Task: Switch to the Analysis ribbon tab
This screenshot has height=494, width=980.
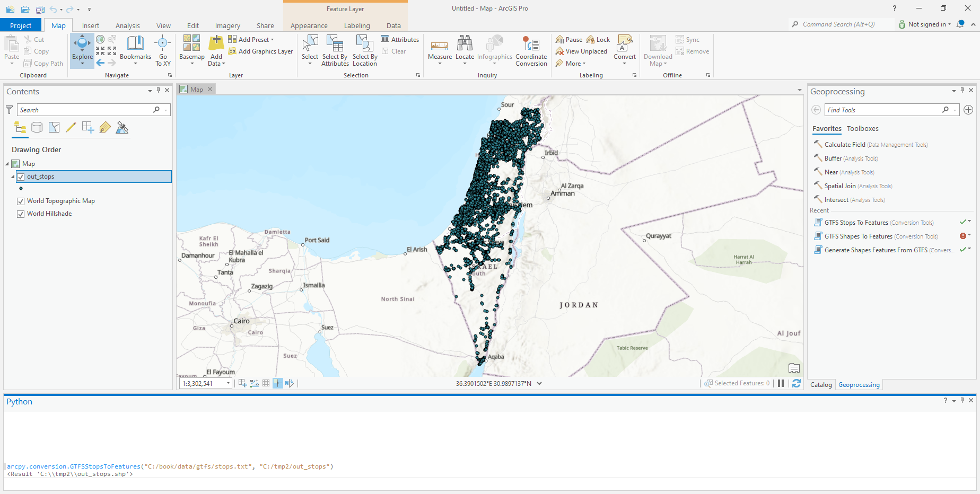Action: 127,25
